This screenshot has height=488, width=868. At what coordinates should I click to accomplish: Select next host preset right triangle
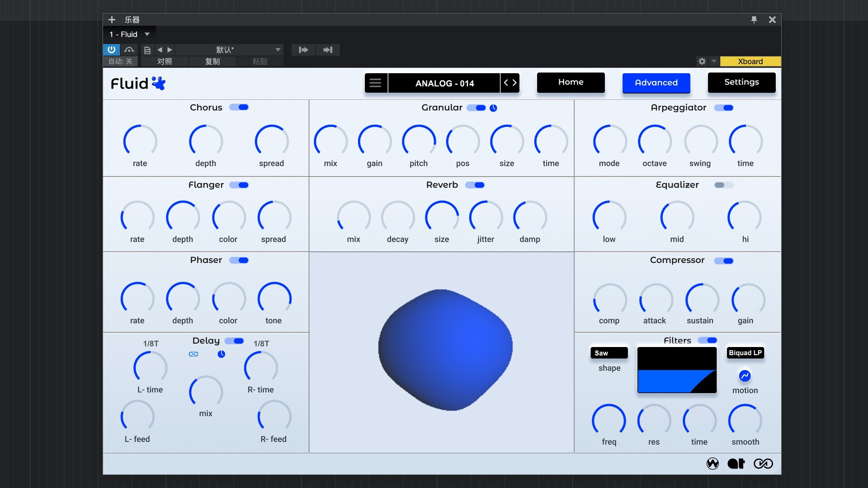170,50
